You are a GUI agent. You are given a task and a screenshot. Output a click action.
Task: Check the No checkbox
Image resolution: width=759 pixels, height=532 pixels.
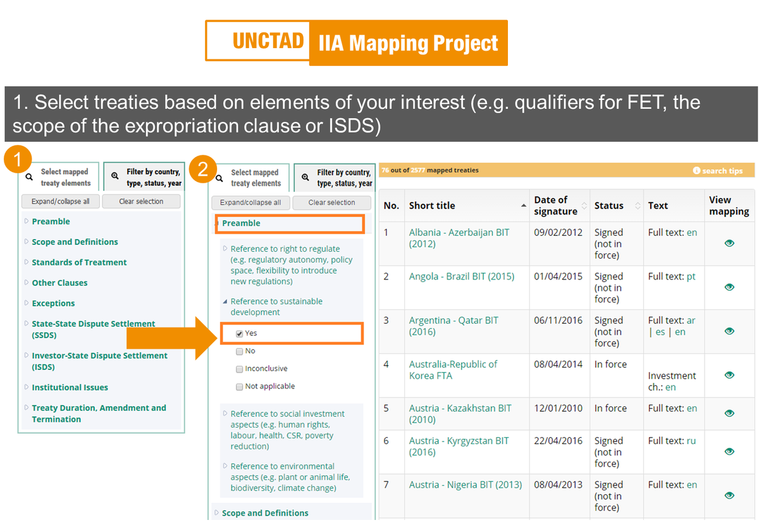pyautogui.click(x=239, y=351)
